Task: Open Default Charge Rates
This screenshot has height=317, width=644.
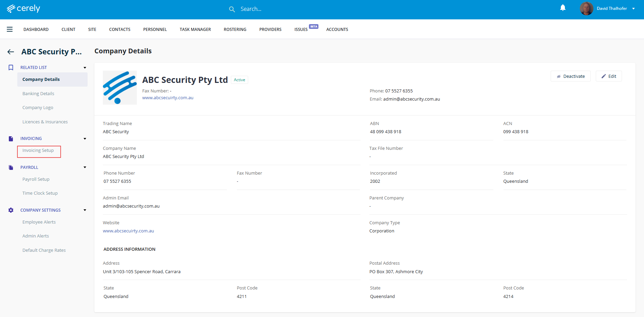Action: [x=44, y=250]
